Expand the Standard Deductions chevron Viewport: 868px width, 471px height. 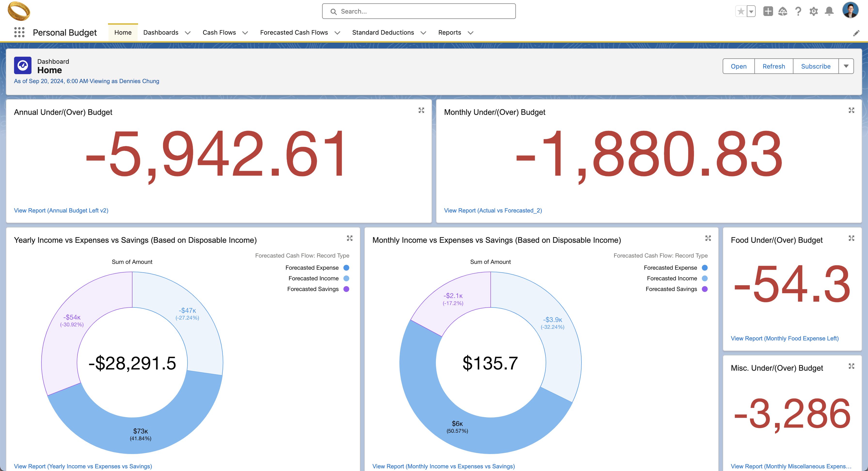(x=423, y=33)
